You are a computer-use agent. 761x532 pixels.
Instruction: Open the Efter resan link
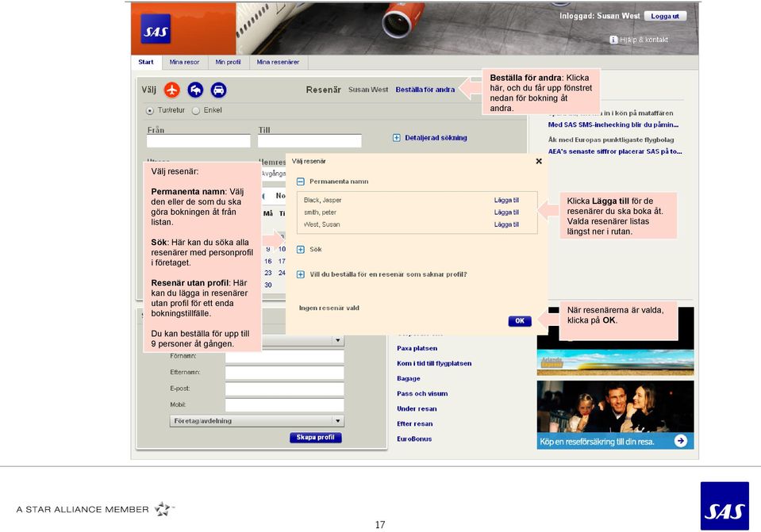pos(415,423)
